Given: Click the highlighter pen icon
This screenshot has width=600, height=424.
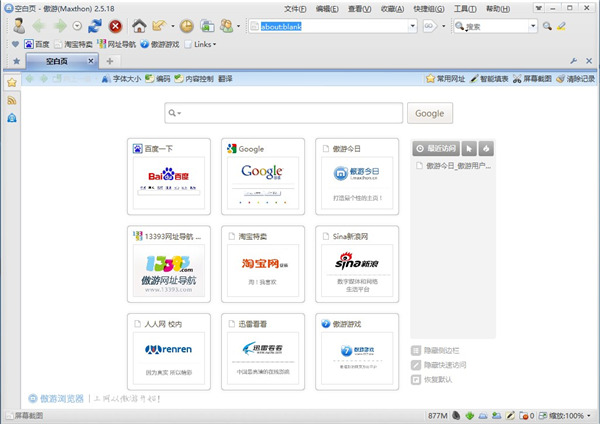Looking at the screenshot, I should [561, 26].
